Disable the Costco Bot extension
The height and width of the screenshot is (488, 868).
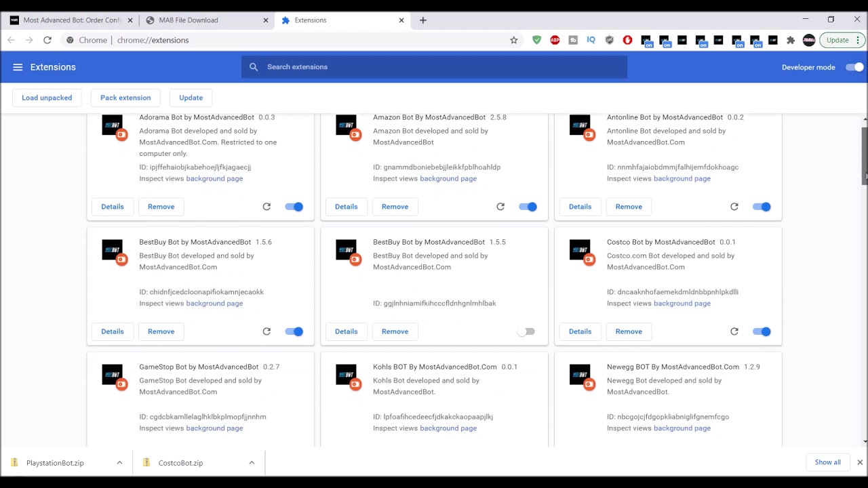pos(762,331)
